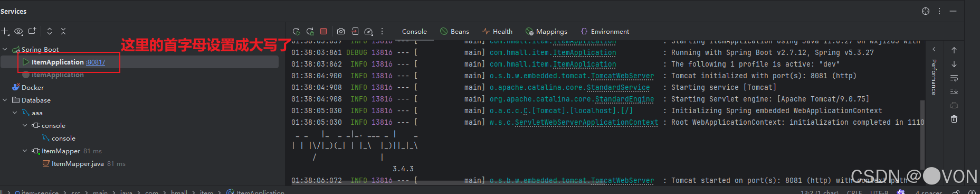
Task: Open the Environment tab
Action: [x=605, y=32]
